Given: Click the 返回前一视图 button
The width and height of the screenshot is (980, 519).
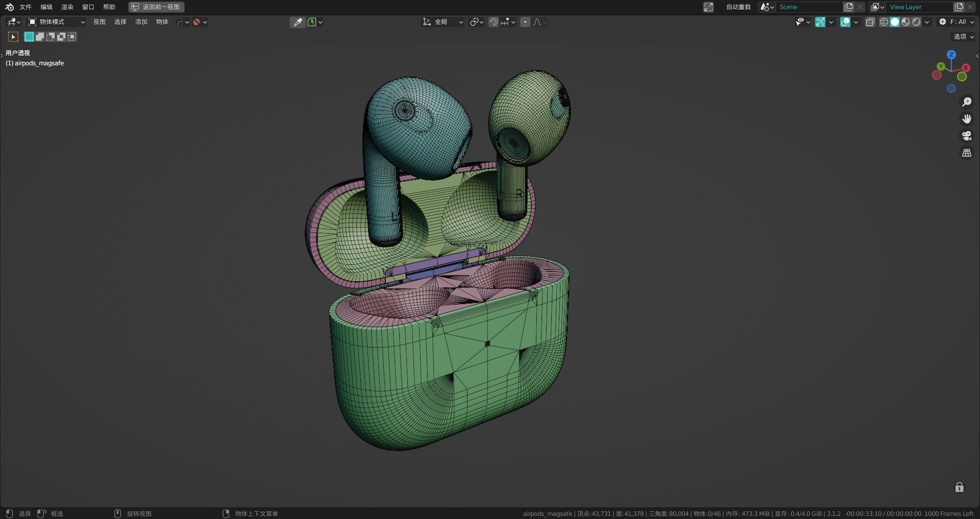Looking at the screenshot, I should 156,7.
